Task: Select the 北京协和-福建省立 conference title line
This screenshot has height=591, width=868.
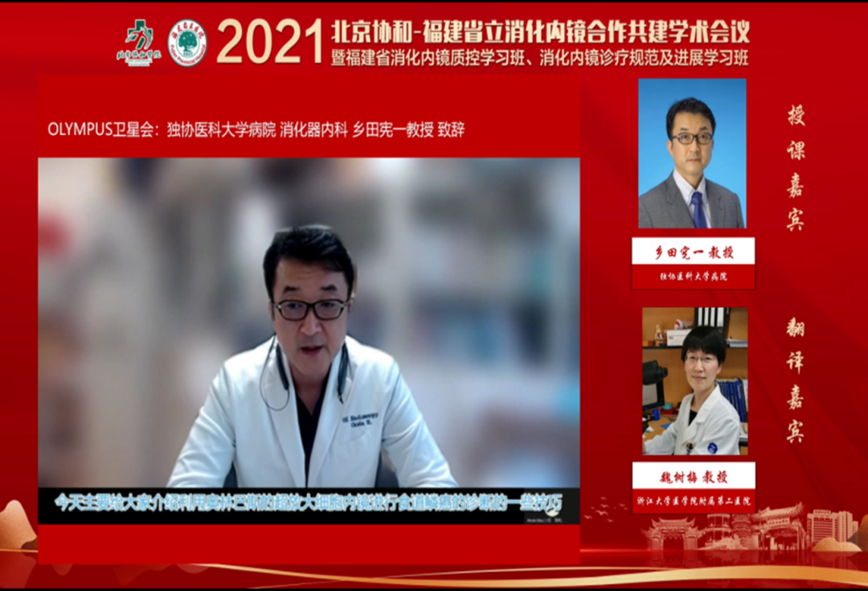Action: (540, 31)
